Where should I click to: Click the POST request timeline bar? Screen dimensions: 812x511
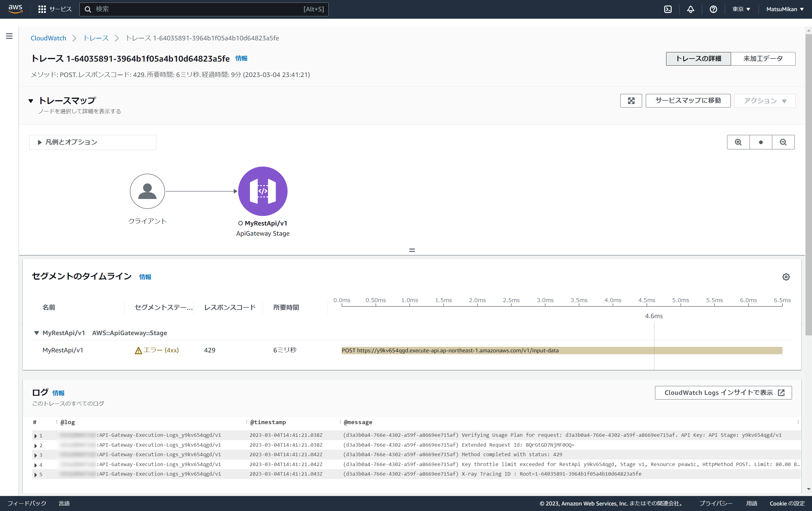pos(561,350)
